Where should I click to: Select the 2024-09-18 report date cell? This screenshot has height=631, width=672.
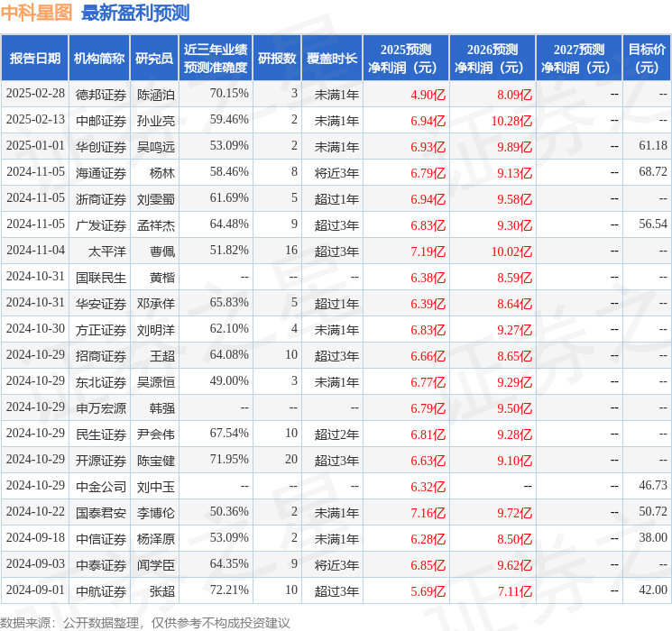(36, 538)
